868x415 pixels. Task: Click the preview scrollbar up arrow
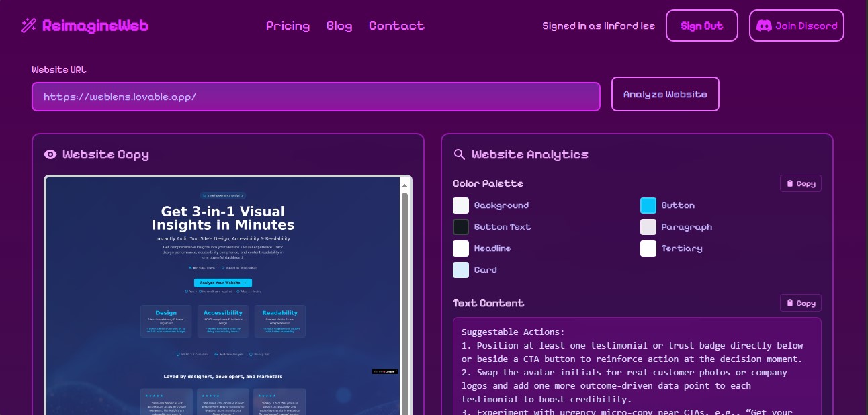pyautogui.click(x=404, y=185)
